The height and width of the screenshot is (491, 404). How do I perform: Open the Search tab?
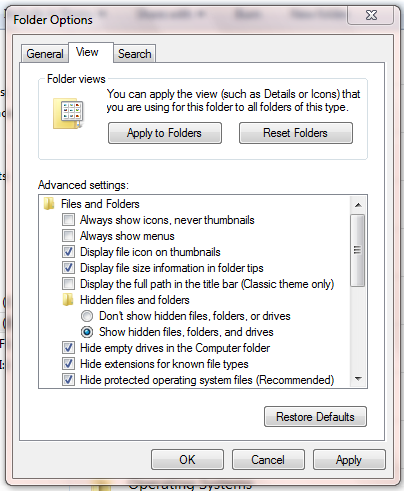135,54
